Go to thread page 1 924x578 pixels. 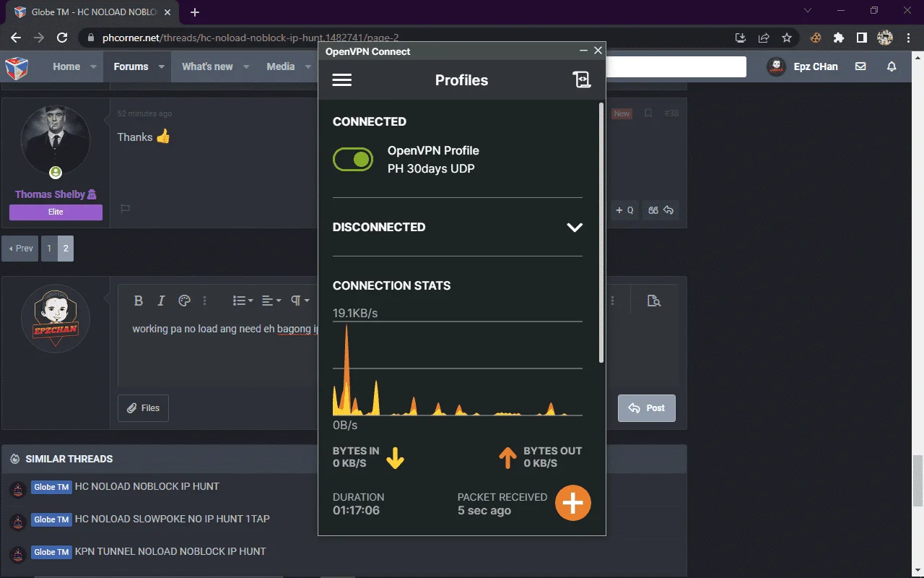point(49,248)
